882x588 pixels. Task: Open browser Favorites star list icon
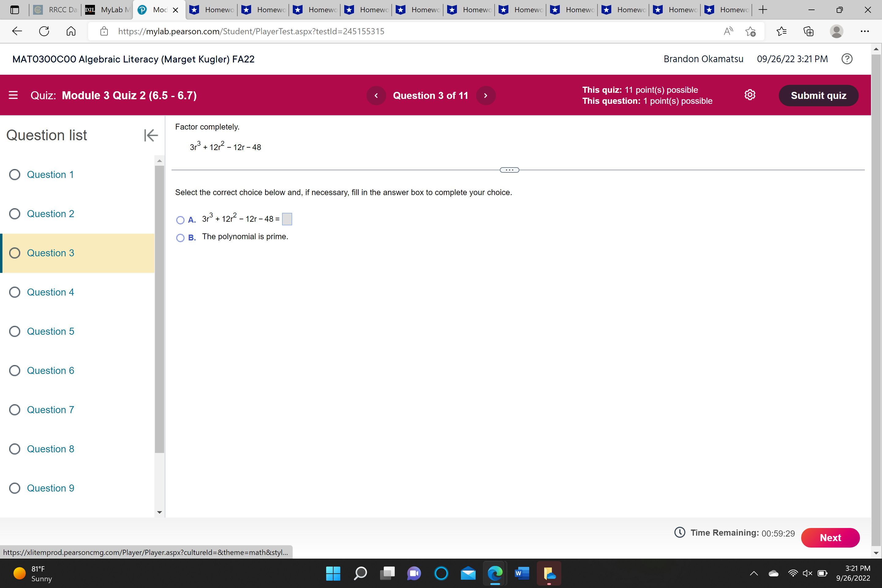(x=782, y=31)
